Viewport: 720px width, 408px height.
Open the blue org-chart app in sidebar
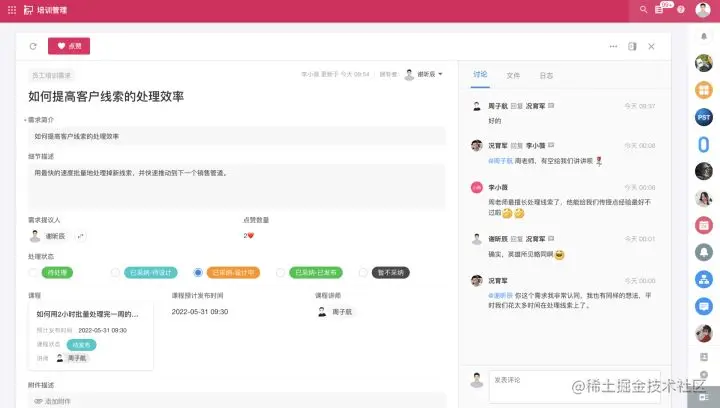[x=703, y=279]
